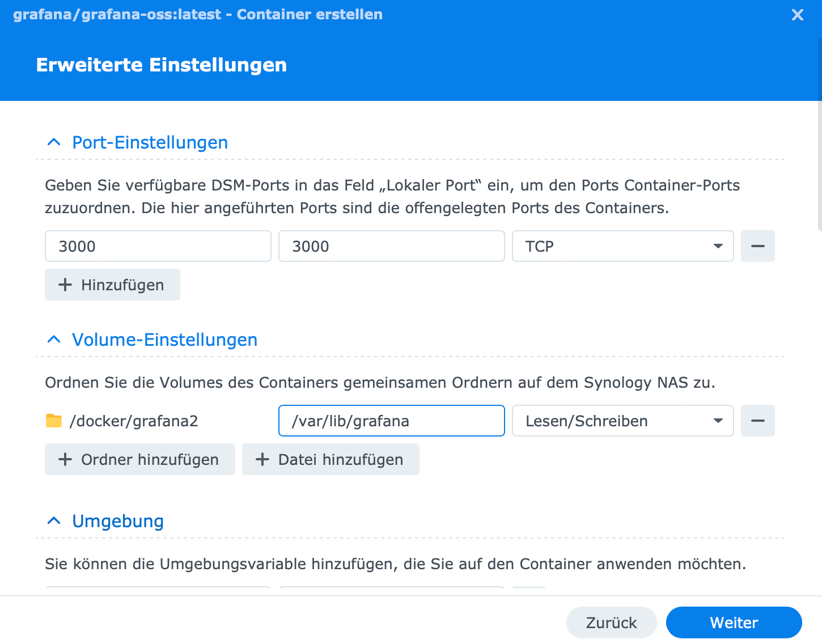Focus the local port field showing 3000
This screenshot has height=644, width=822.
[158, 246]
